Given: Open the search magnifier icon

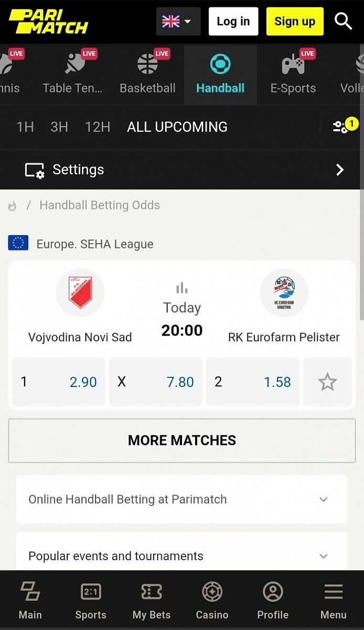Looking at the screenshot, I should [x=344, y=22].
